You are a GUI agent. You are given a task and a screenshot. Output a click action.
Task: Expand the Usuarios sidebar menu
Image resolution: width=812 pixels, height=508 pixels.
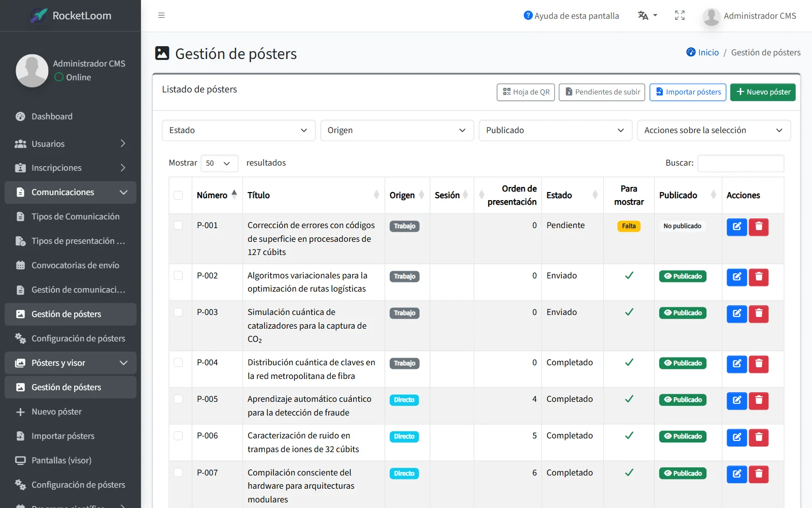pos(71,144)
